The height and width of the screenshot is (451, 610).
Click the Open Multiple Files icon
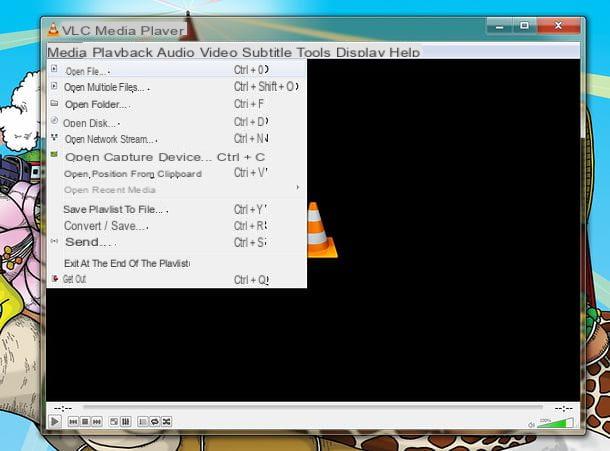54,85
